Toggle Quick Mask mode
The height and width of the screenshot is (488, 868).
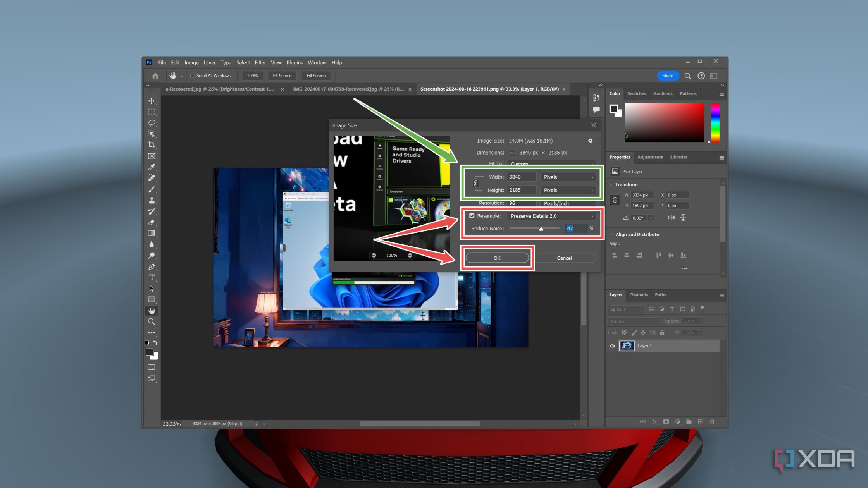(x=152, y=367)
